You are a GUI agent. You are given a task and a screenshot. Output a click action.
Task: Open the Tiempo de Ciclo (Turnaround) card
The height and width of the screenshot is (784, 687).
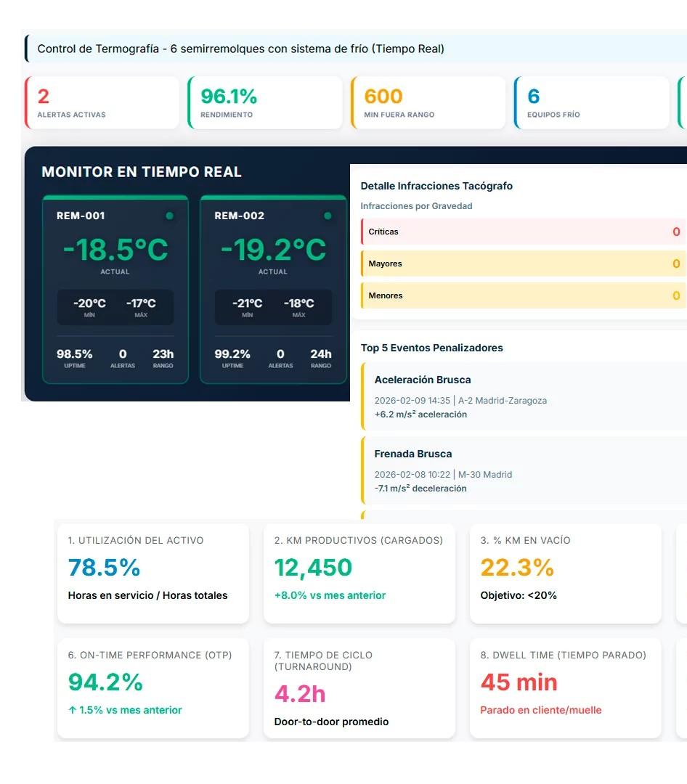(359, 688)
